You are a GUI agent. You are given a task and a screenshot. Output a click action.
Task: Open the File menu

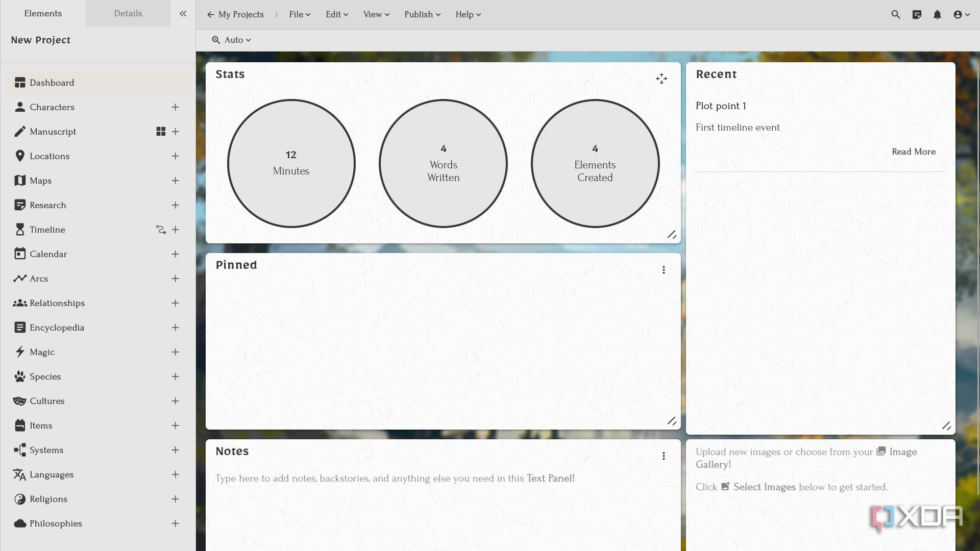[300, 14]
